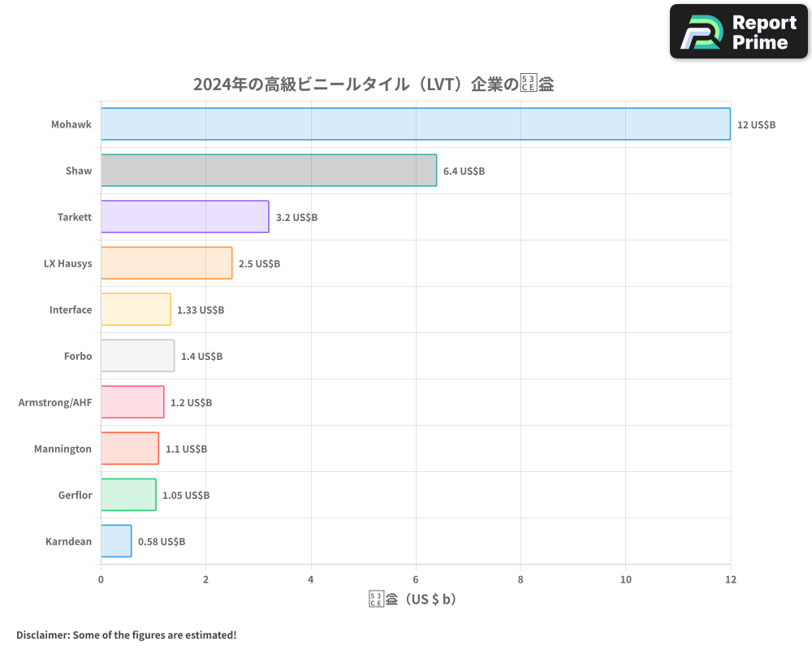Click the LX Hausys orange bar
The height and width of the screenshot is (650, 812).
[x=165, y=263]
